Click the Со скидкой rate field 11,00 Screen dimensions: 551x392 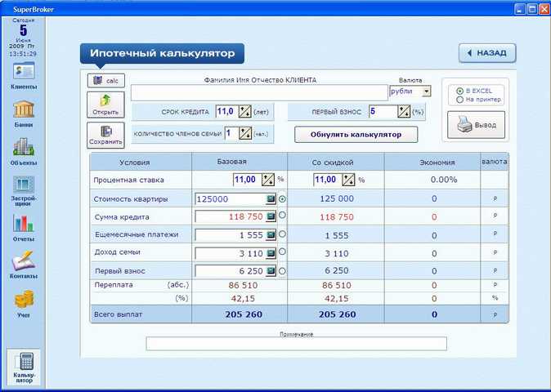[328, 180]
